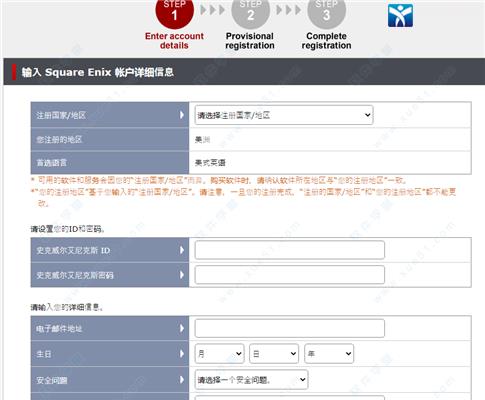Click the 请设置您的ID和密码 instruction text
This screenshot has width=485, height=400.
pyautogui.click(x=68, y=229)
